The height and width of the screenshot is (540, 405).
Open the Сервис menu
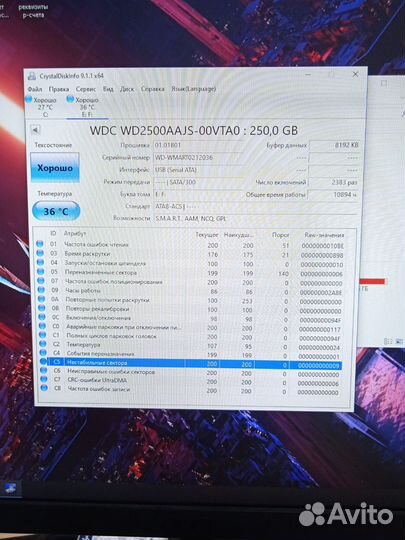(x=86, y=89)
